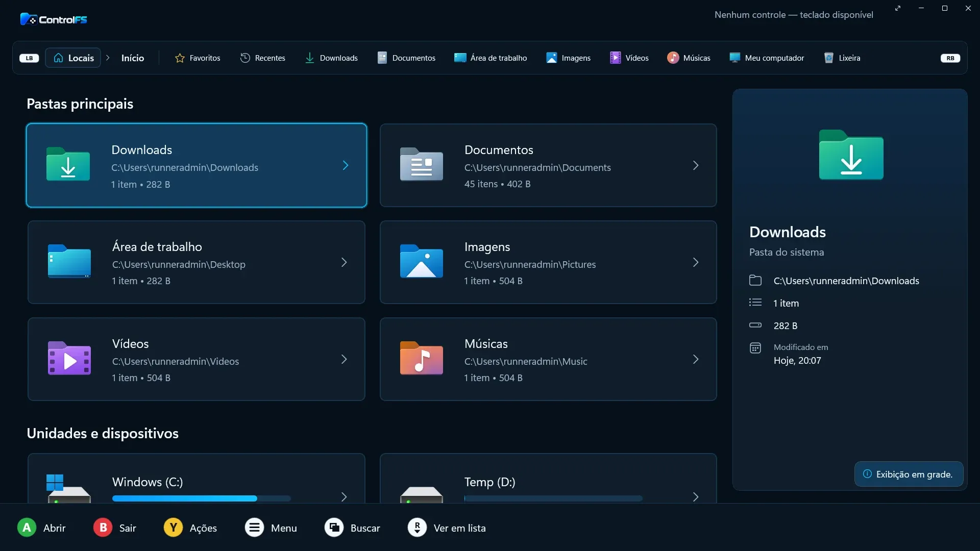980x551 pixels.
Task: Open the Recentes clock shortcut
Action: pos(263,58)
